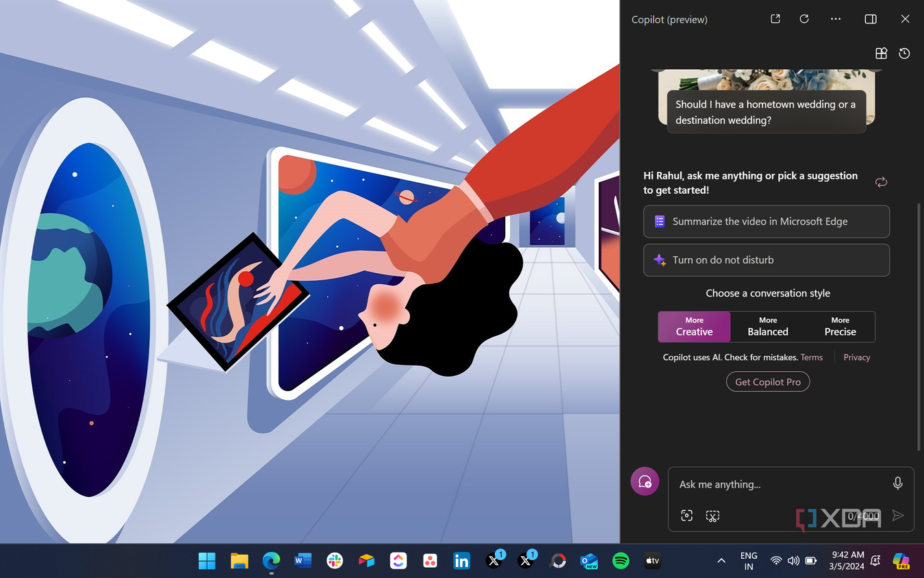The width and height of the screenshot is (924, 578).
Task: Select the More Creative conversation style
Action: pyautogui.click(x=694, y=327)
